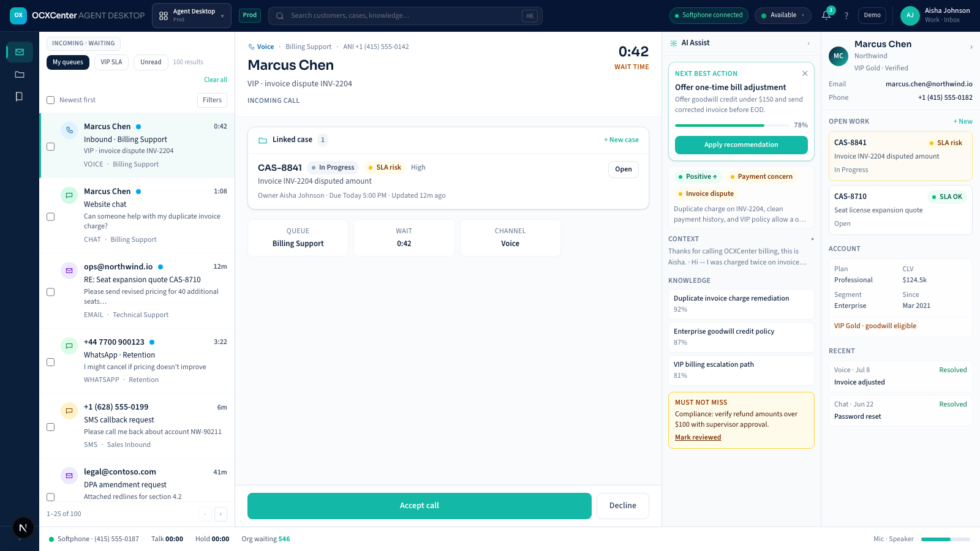Expand the Context section arrow
The width and height of the screenshot is (980, 551).
[x=813, y=239]
